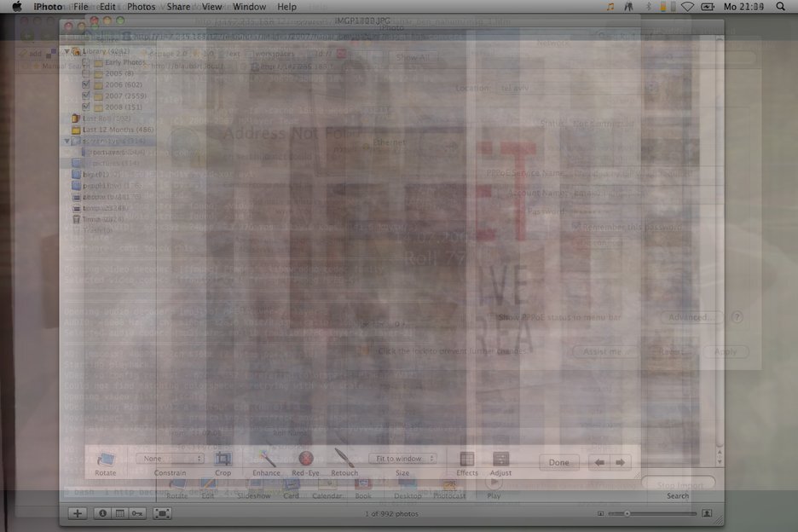The width and height of the screenshot is (798, 532).
Task: Choose the Retouch brush
Action: (x=344, y=459)
